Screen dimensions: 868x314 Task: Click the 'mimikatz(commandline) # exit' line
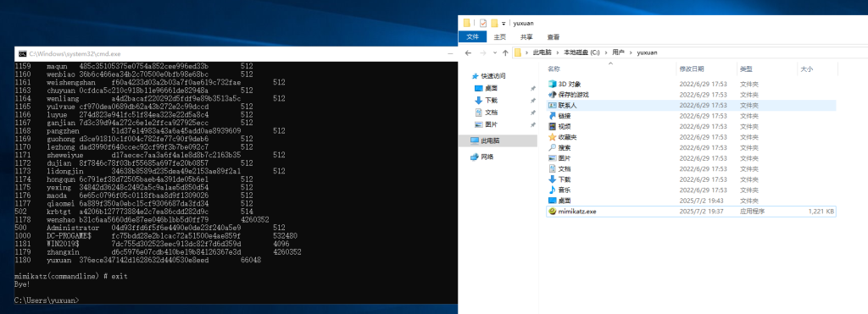[71, 276]
